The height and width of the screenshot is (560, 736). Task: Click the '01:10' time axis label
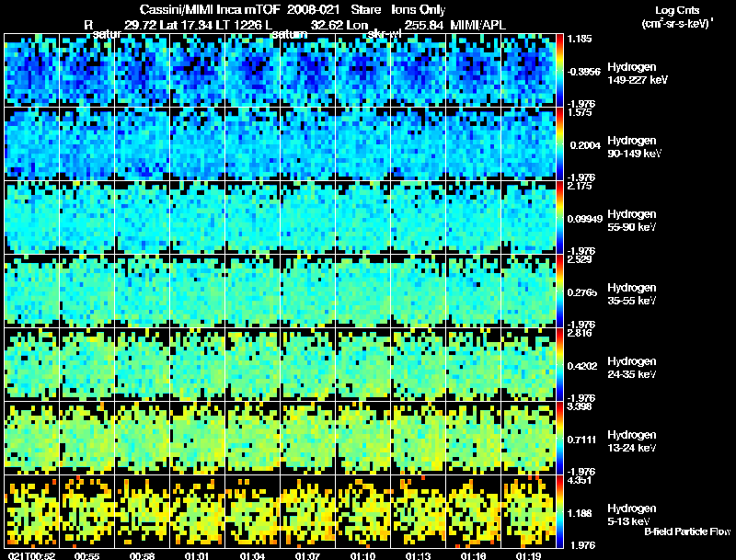(x=362, y=555)
